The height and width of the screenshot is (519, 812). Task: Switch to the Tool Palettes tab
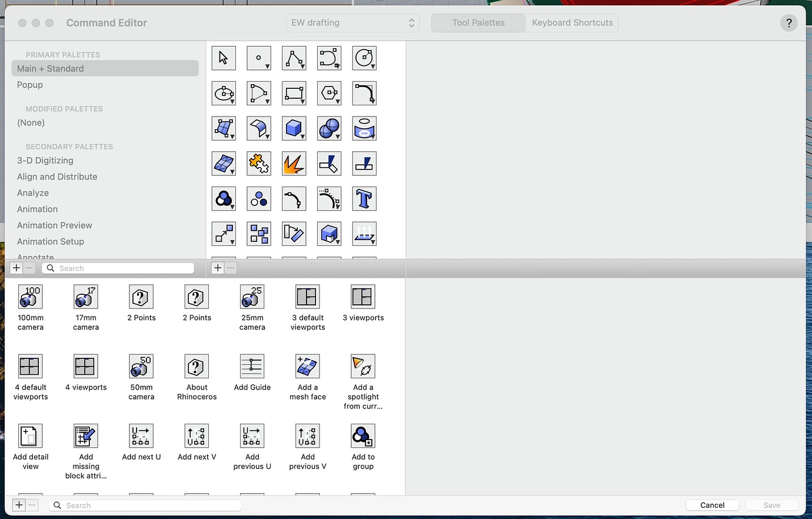pyautogui.click(x=478, y=22)
